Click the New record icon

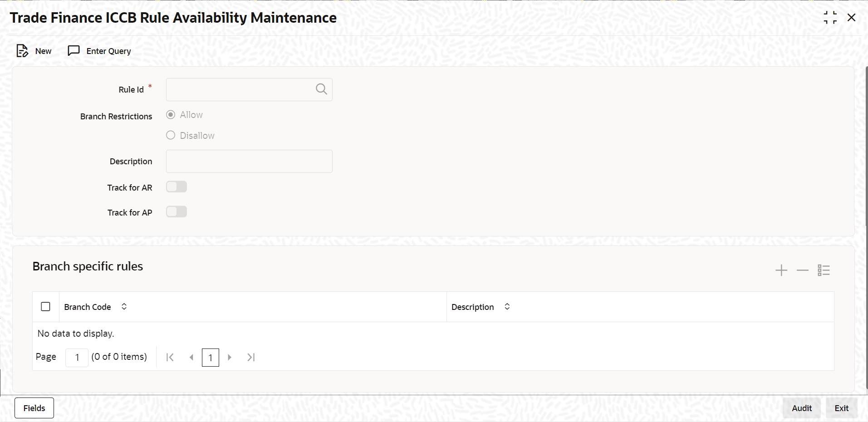22,51
